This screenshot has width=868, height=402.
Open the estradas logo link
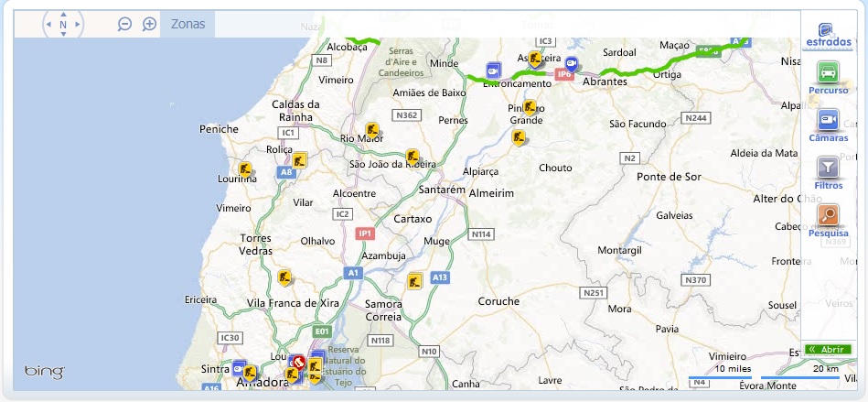pyautogui.click(x=828, y=36)
